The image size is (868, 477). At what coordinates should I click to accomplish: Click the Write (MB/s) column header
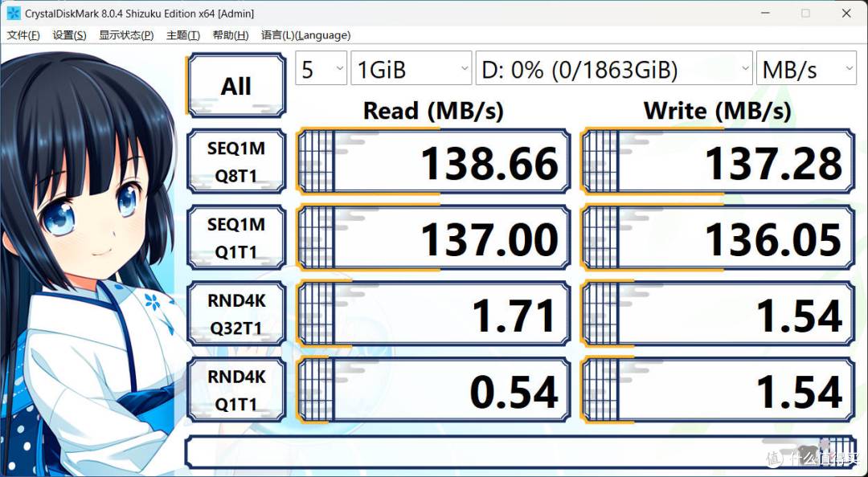click(x=718, y=111)
